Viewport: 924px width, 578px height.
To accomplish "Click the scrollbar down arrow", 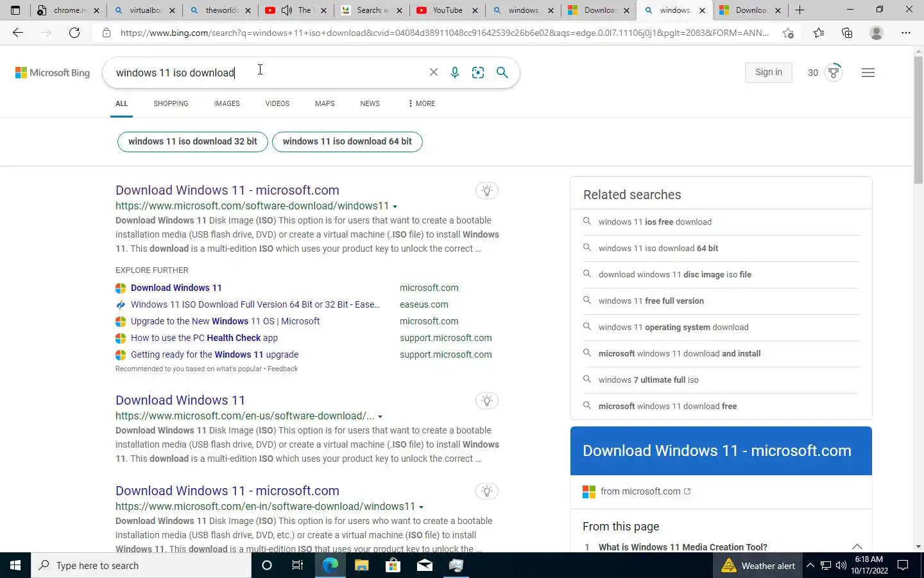I will [x=918, y=547].
